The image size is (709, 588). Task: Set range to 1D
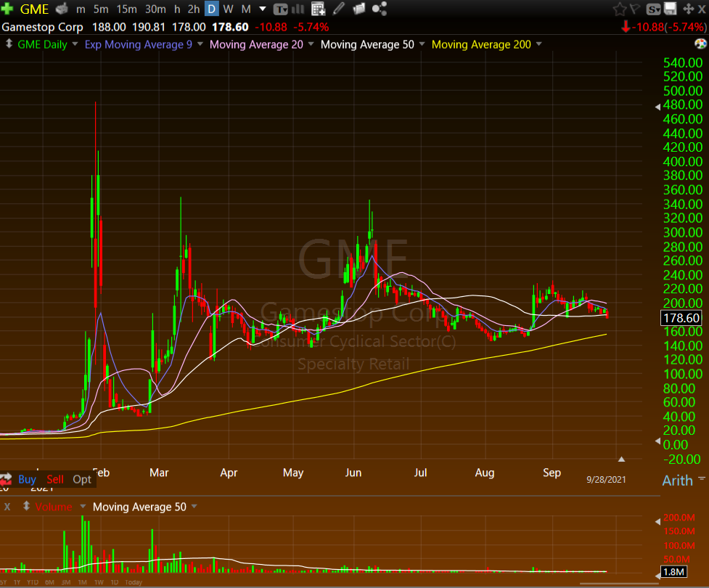(x=115, y=582)
